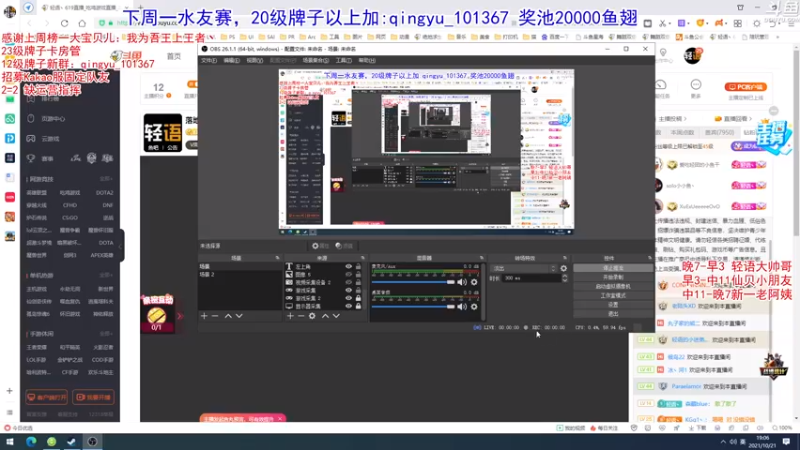Remove the selected source with minus icon
Viewport: 800px width, 450px height.
point(301,316)
